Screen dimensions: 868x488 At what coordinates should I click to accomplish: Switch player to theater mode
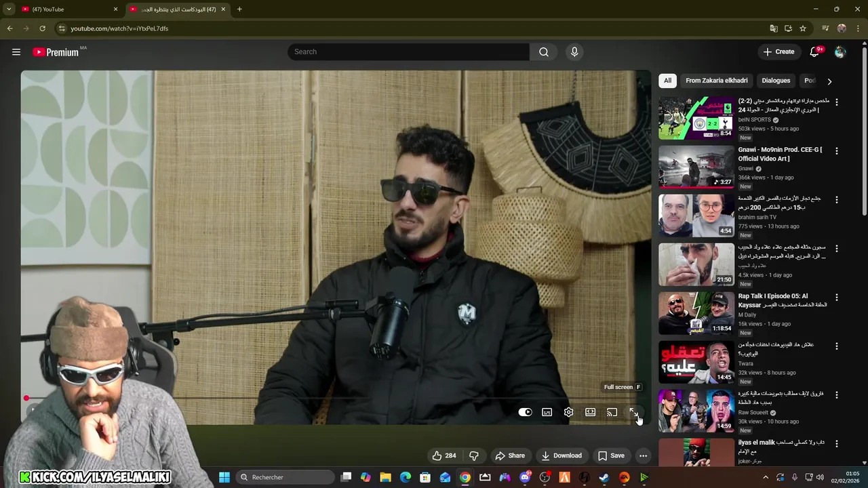(591, 412)
